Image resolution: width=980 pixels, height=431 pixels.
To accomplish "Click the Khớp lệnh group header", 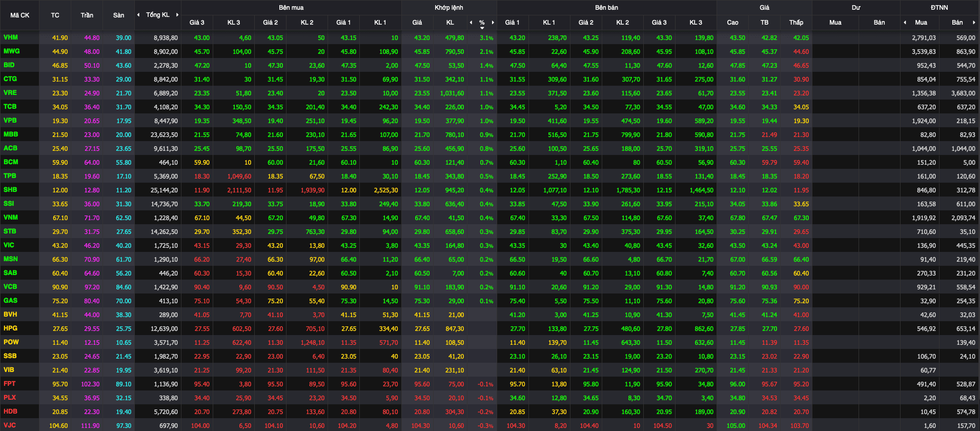I will tap(449, 8).
